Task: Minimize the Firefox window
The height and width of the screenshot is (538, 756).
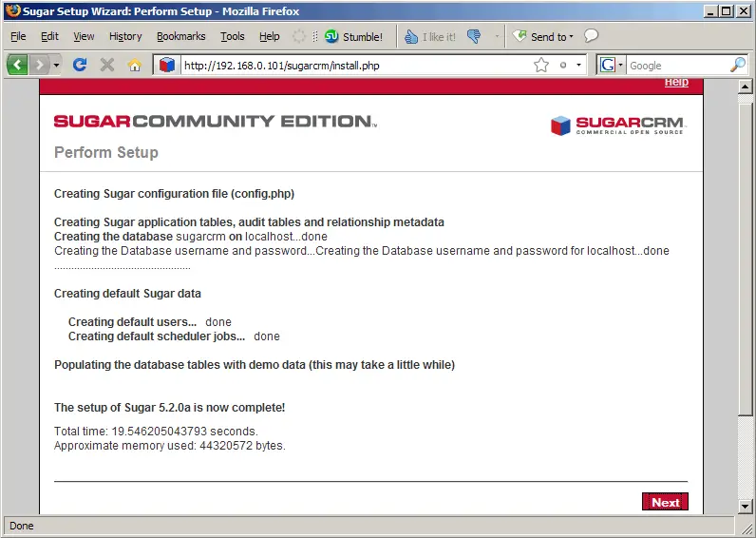Action: pos(710,11)
